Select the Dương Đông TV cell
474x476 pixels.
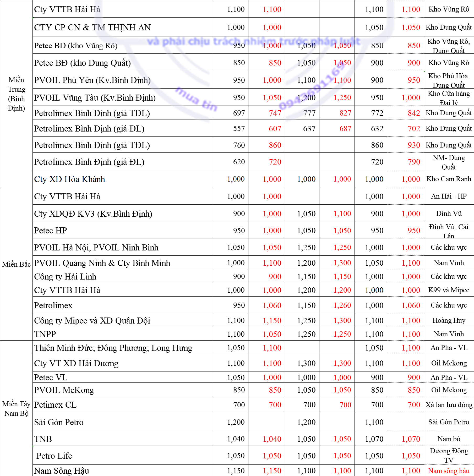[x=449, y=456]
